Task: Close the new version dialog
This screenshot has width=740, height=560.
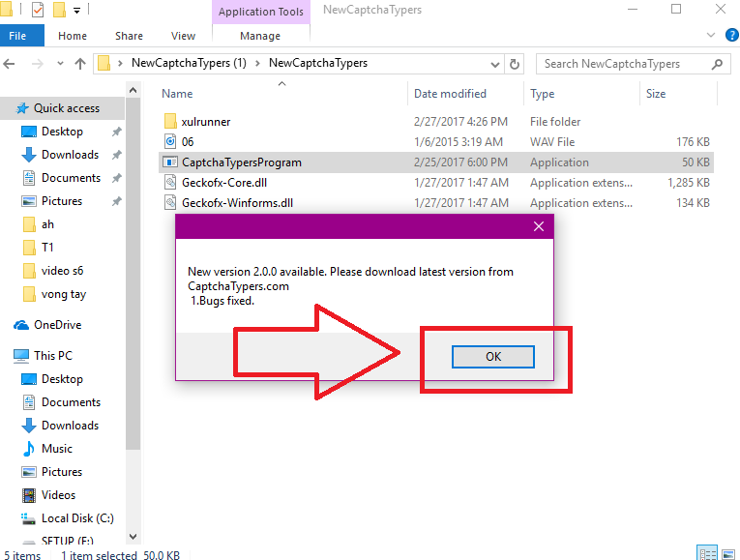Action: 539,226
